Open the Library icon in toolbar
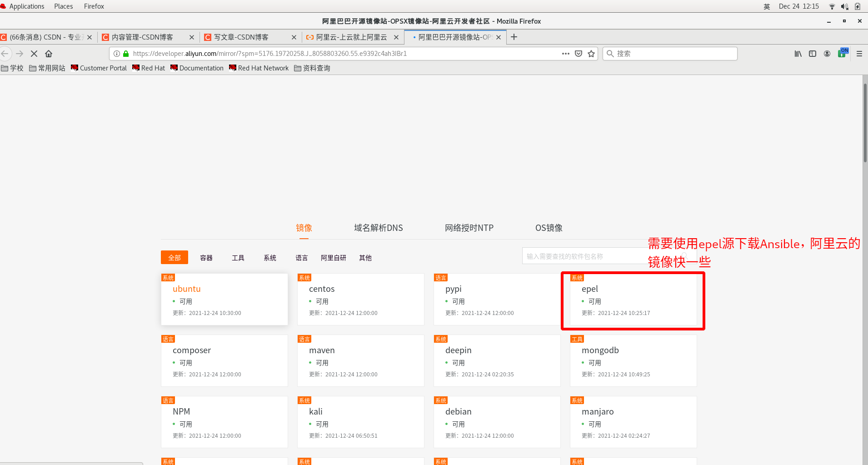This screenshot has height=465, width=868. point(798,54)
